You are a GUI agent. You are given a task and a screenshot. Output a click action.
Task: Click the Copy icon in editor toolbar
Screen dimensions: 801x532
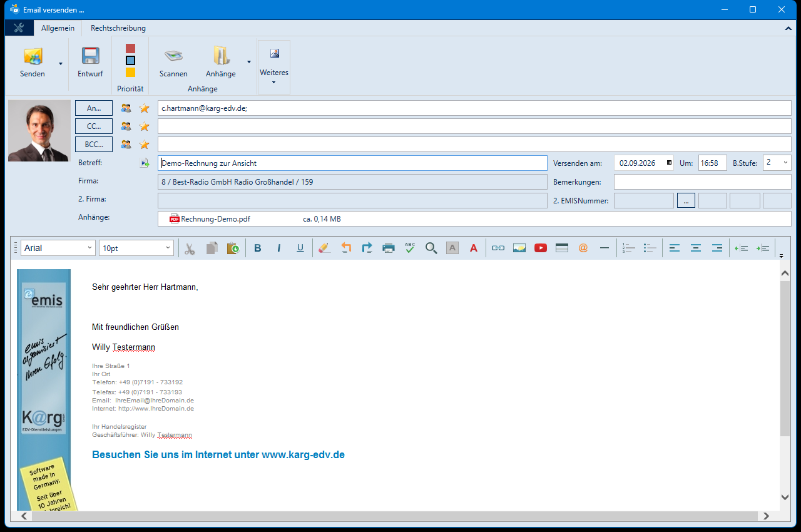tap(212, 248)
